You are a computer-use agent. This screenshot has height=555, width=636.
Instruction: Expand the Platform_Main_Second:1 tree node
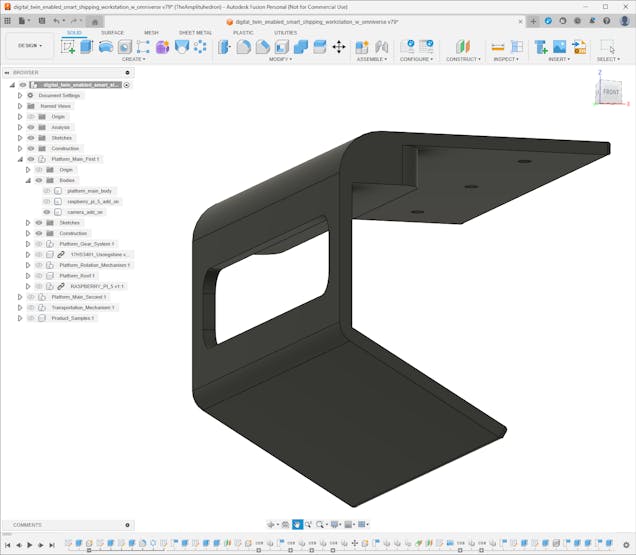[20, 297]
